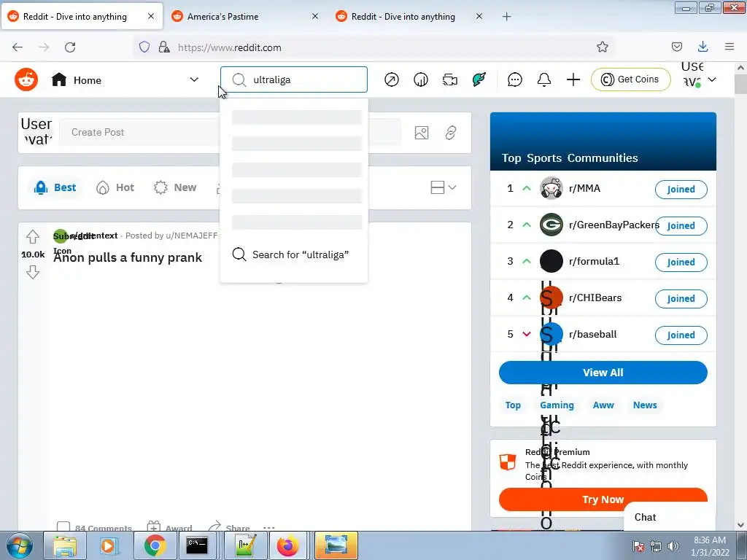Open the Firefox downloads arrow
Image resolution: width=747 pixels, height=560 pixels.
[703, 47]
